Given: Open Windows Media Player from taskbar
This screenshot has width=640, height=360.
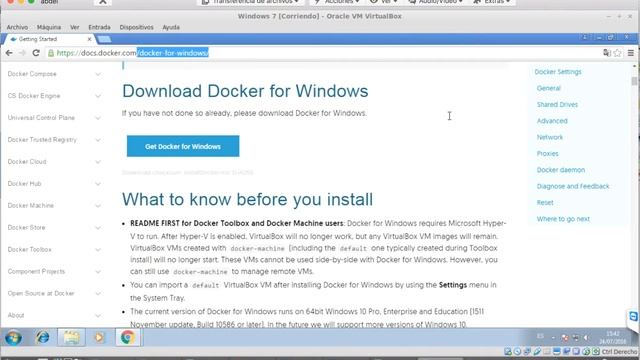Looking at the screenshot, I should click(99, 338).
